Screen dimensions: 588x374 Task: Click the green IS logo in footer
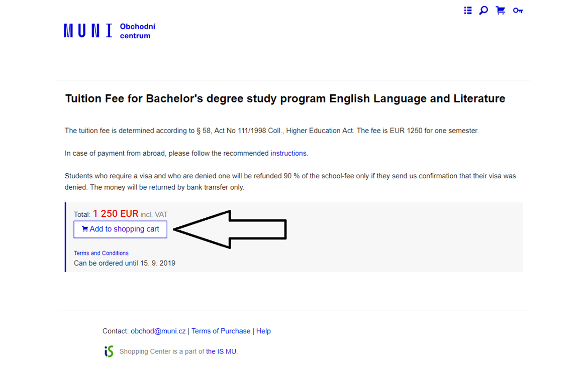click(x=109, y=351)
